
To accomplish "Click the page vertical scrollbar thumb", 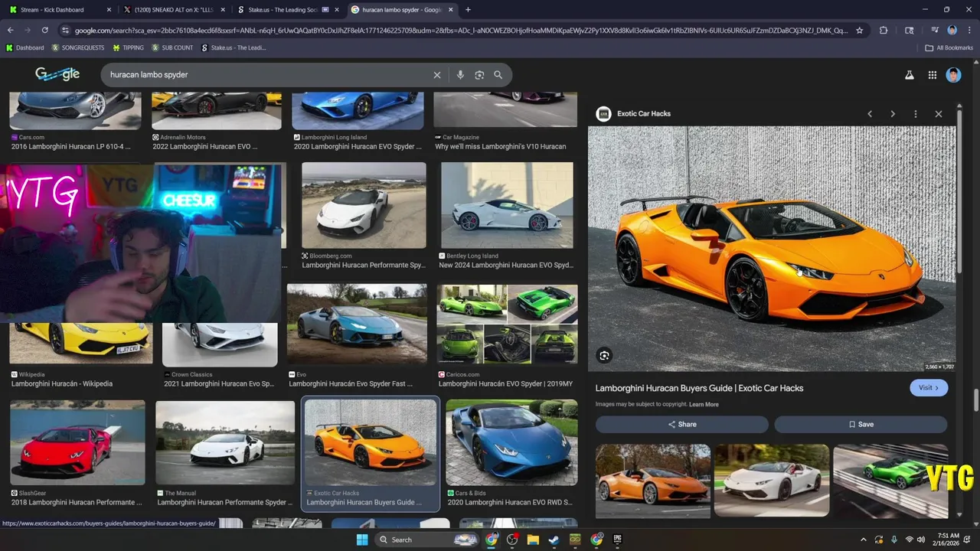I will 975,399.
